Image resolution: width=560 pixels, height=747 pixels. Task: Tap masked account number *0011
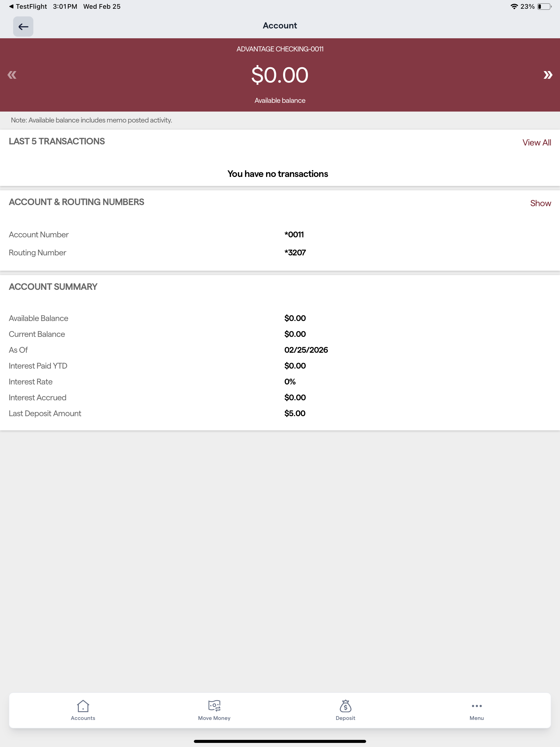294,234
